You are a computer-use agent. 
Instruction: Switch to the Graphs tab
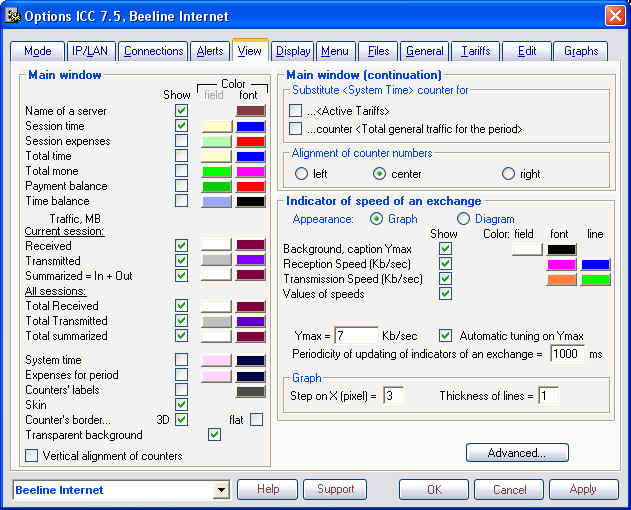pos(581,52)
